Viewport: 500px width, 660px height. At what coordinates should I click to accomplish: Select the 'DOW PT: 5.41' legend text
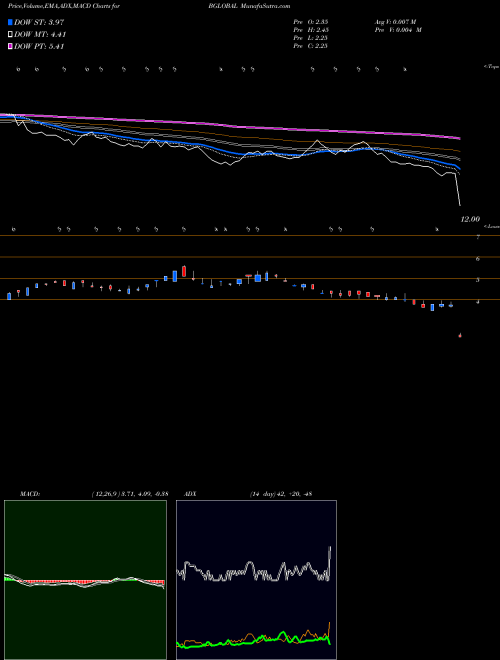pyautogui.click(x=39, y=47)
